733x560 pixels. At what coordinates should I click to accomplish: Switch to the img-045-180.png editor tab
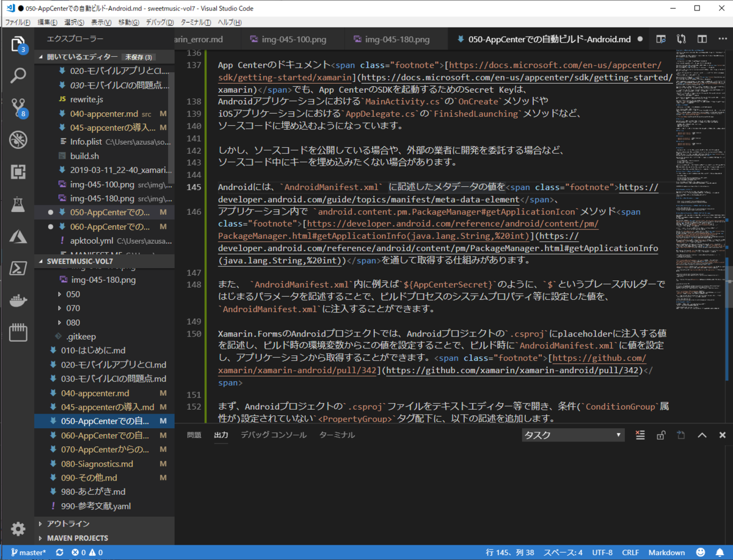pos(397,39)
